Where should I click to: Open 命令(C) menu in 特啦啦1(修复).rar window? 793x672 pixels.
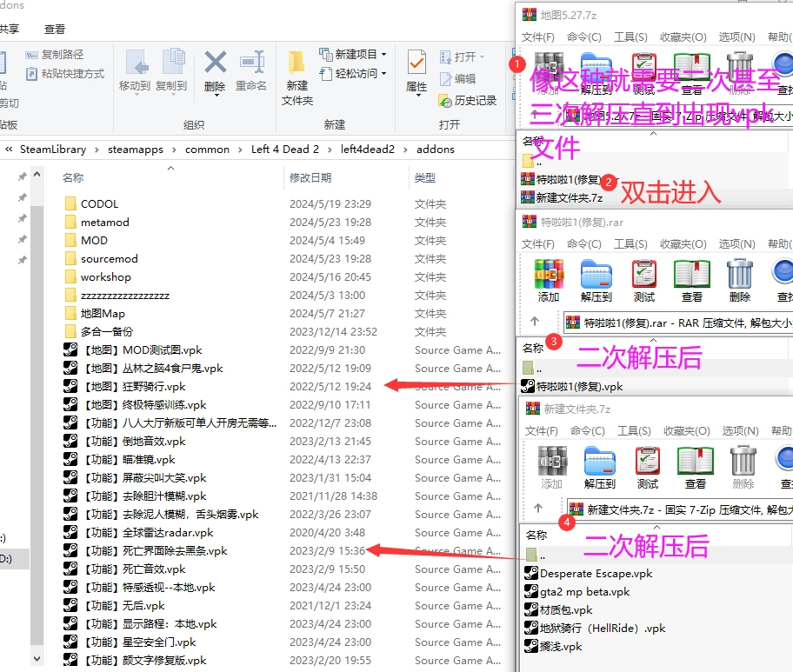pos(583,244)
